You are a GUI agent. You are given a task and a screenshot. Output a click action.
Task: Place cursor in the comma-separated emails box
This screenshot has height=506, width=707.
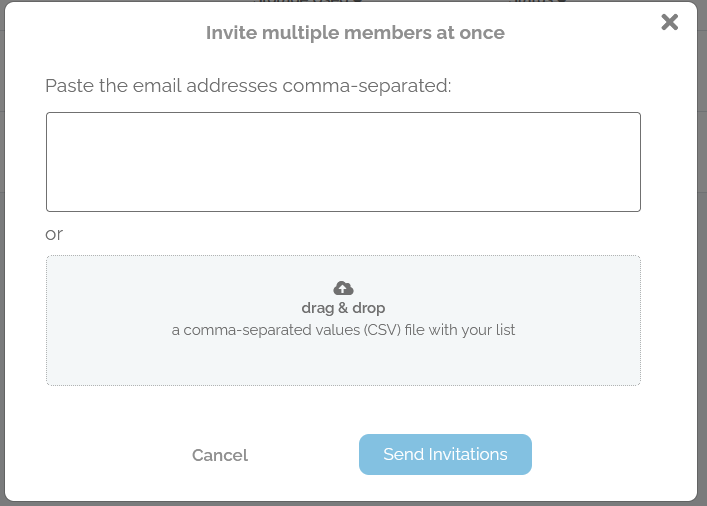tap(343, 162)
